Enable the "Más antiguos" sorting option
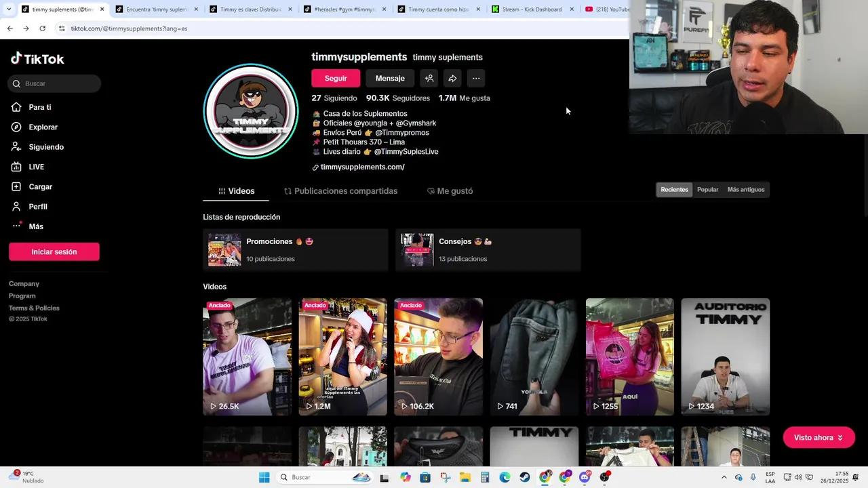The height and width of the screenshot is (488, 868). coord(746,189)
